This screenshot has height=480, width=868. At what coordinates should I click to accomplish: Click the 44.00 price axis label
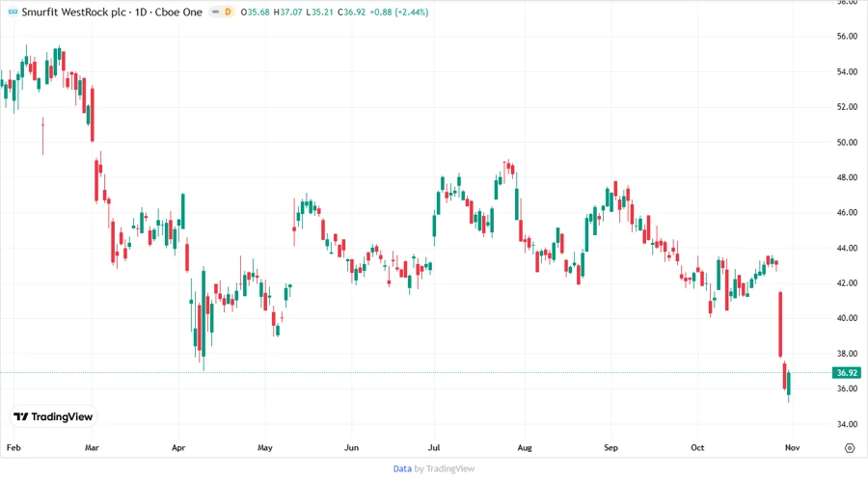847,248
